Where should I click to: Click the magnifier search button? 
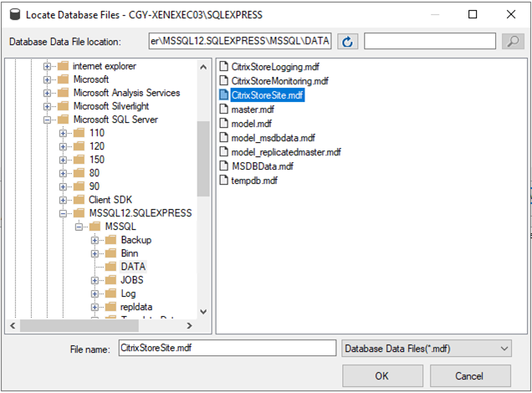click(513, 41)
